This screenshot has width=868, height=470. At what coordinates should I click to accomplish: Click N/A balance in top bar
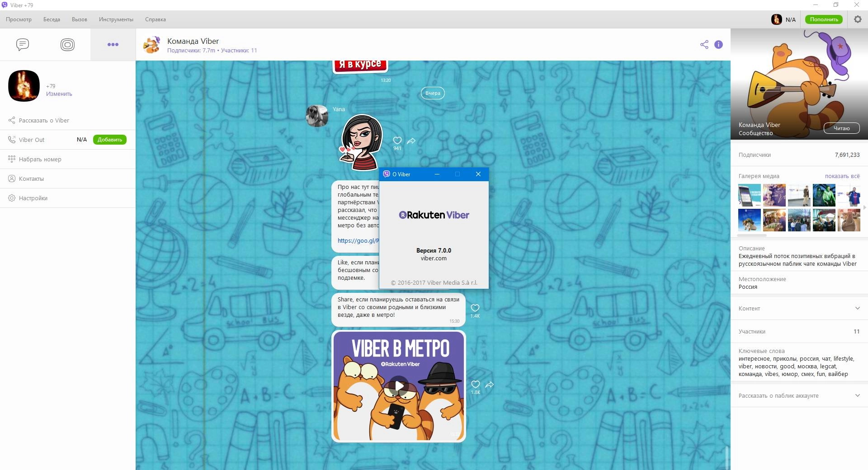791,19
